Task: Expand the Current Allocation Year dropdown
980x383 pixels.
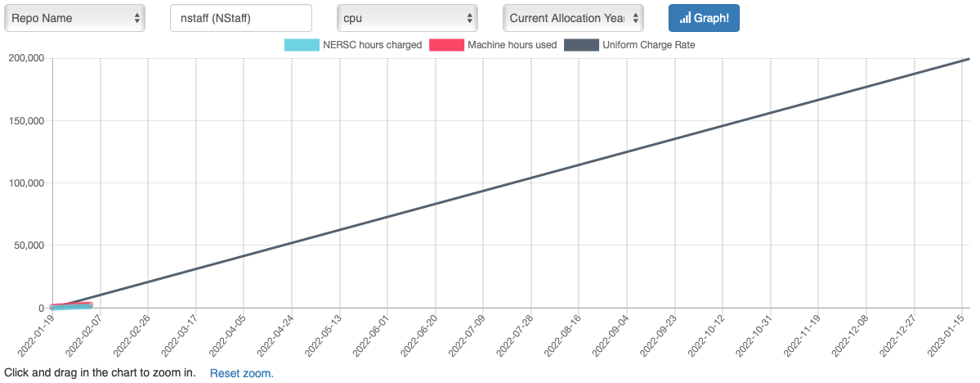Action: pyautogui.click(x=573, y=18)
